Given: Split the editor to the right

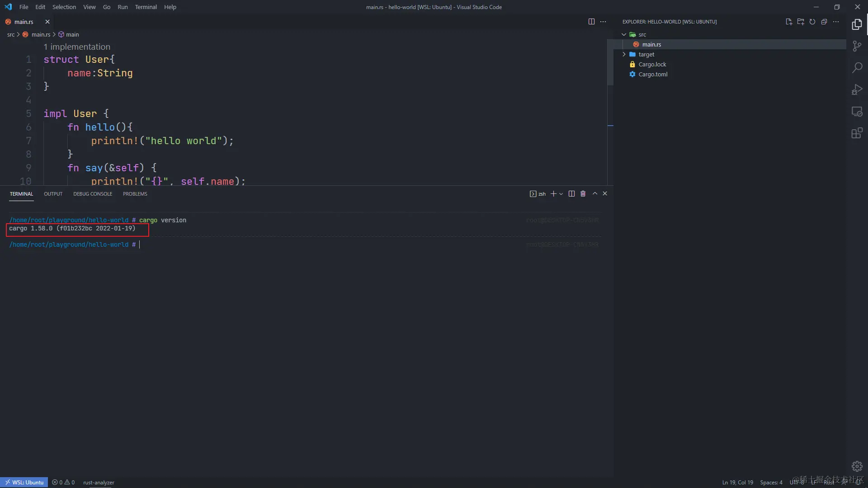Looking at the screenshot, I should [591, 22].
